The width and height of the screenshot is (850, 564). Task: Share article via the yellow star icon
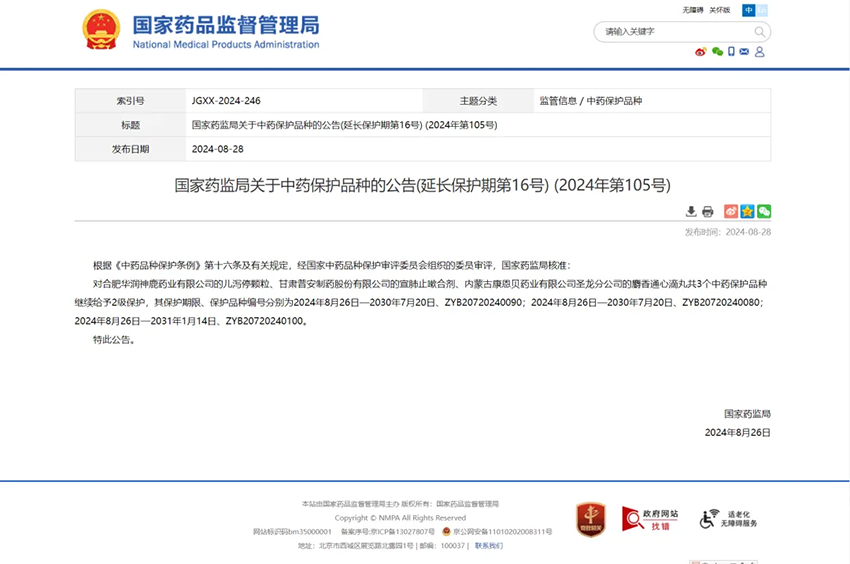pyautogui.click(x=747, y=211)
